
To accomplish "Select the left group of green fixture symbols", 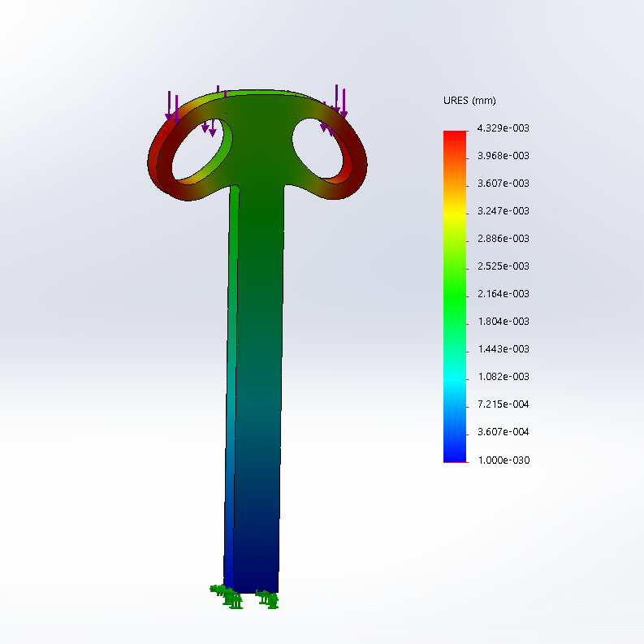I will coord(227,596).
